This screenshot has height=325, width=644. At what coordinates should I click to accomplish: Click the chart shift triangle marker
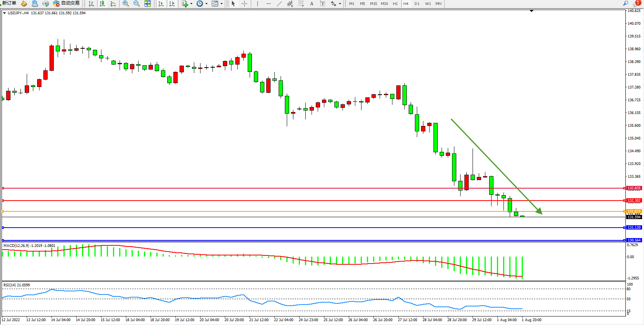[531, 11]
